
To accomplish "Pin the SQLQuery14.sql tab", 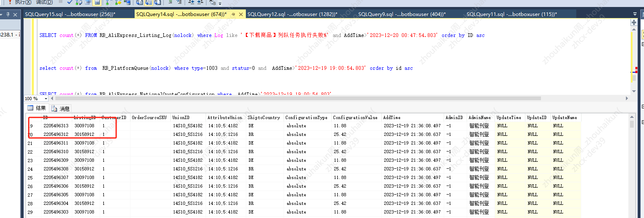I will tap(233, 14).
